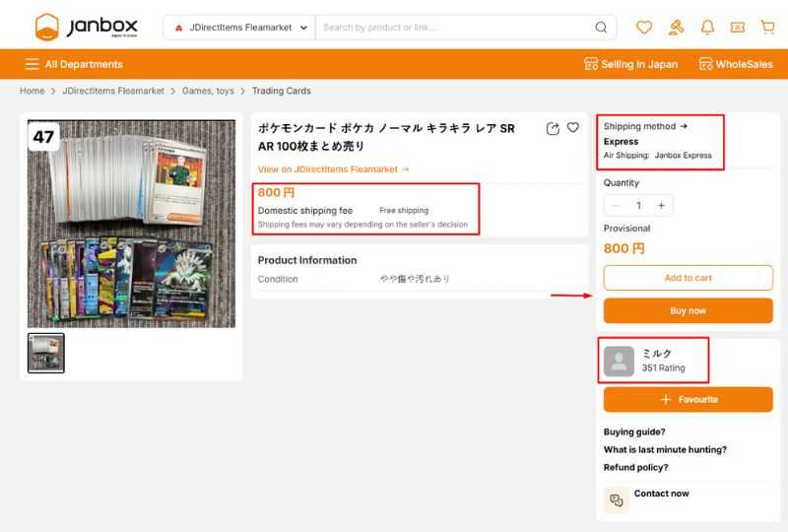Decrease the quantity with the minus button

(x=615, y=205)
